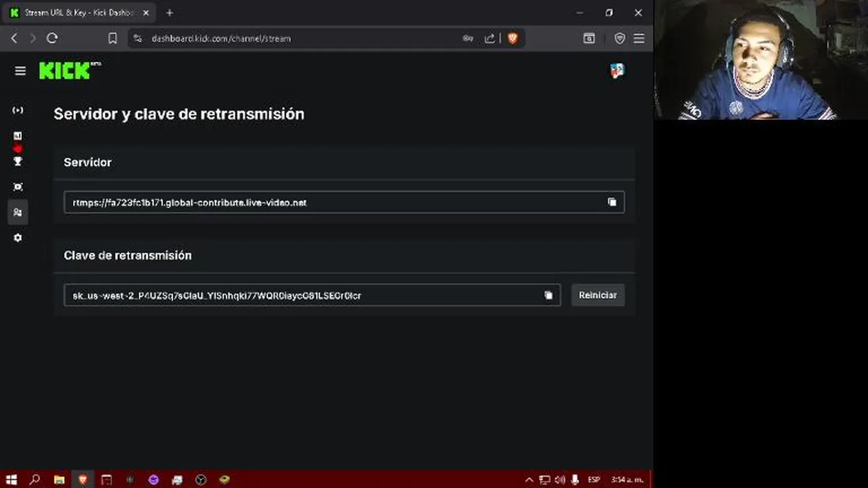Open the settings gear sidebar icon

tap(18, 238)
